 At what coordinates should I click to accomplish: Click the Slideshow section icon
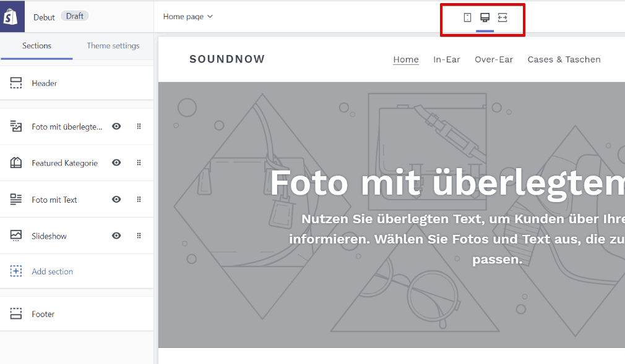[16, 235]
